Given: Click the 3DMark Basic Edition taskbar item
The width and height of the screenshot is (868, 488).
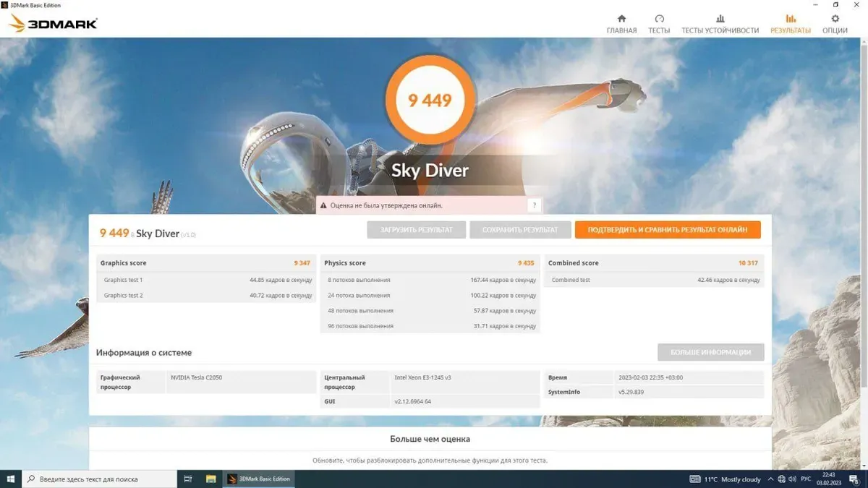Looking at the screenshot, I should [258, 479].
